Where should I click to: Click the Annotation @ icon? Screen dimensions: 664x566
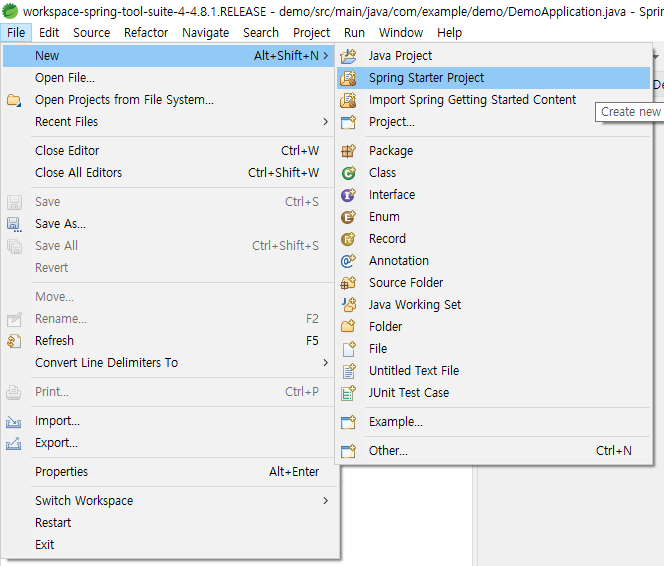click(x=348, y=261)
